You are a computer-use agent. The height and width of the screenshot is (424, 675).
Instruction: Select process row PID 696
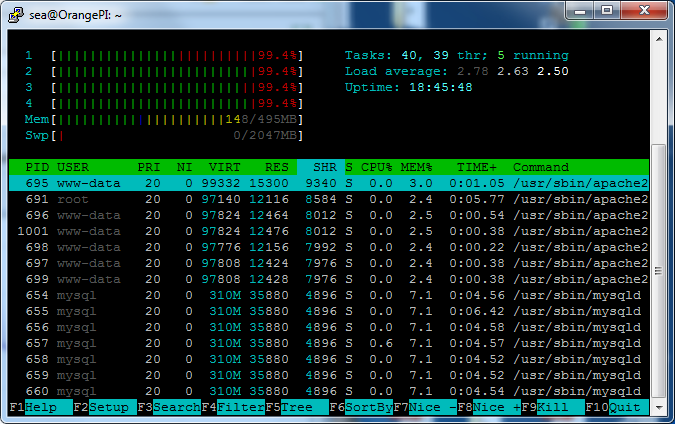pos(329,215)
